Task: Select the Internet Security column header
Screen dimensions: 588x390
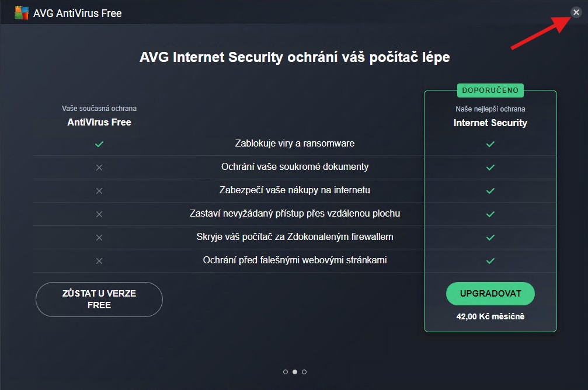Action: pyautogui.click(x=490, y=123)
